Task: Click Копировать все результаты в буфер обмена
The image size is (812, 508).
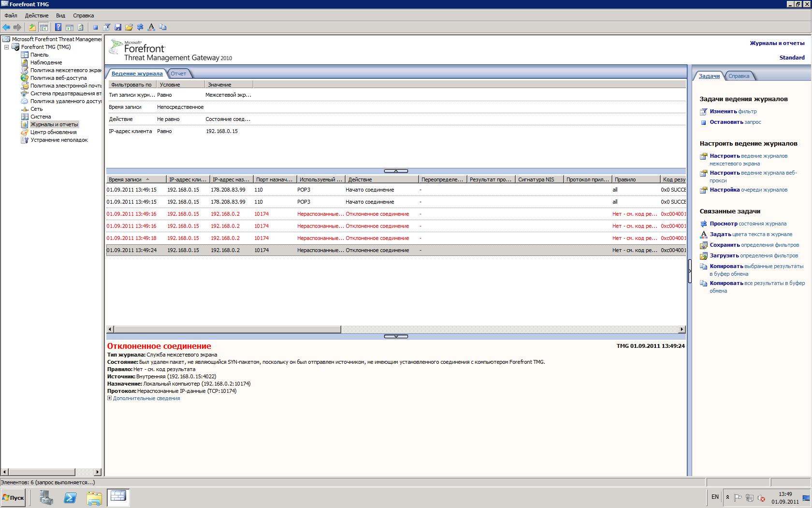Action: tap(757, 287)
